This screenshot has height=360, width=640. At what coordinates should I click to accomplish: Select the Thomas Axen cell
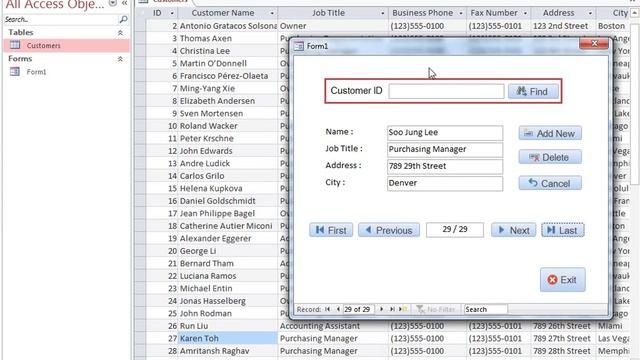click(x=228, y=38)
